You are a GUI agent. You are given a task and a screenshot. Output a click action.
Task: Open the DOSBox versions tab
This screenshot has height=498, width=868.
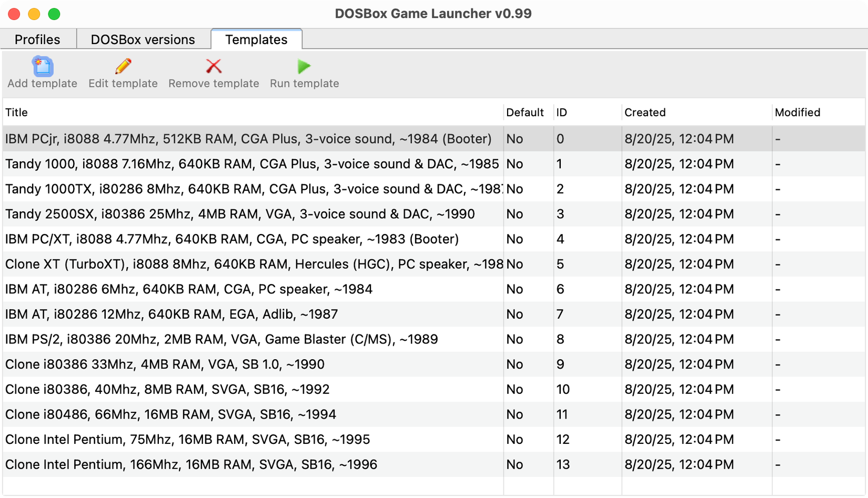pyautogui.click(x=143, y=39)
